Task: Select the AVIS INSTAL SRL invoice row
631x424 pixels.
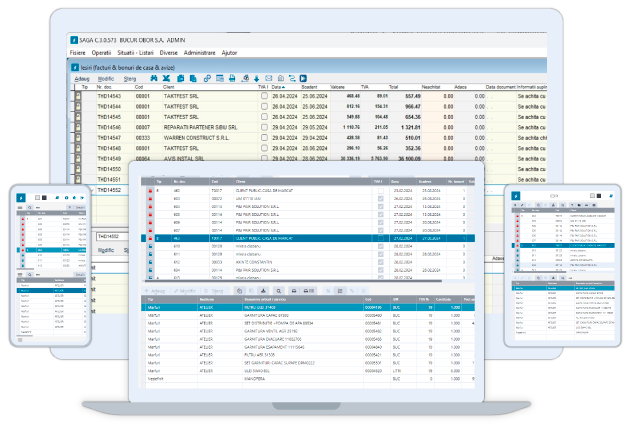Action: [200, 158]
